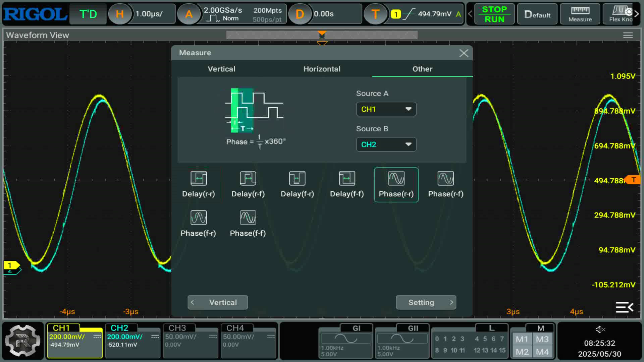Viewport: 644px width, 362px height.
Task: Toggle the STOP/RUN acquisition button
Action: 494,14
